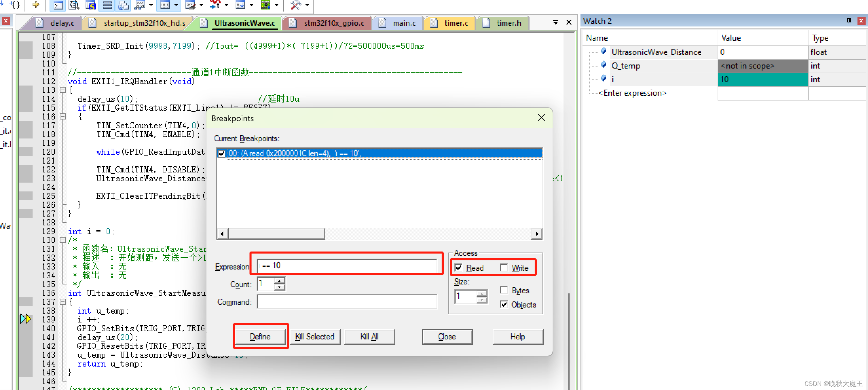Screen dimensions: 868x390
Task: Switch to the timer.c tab
Action: tap(456, 23)
